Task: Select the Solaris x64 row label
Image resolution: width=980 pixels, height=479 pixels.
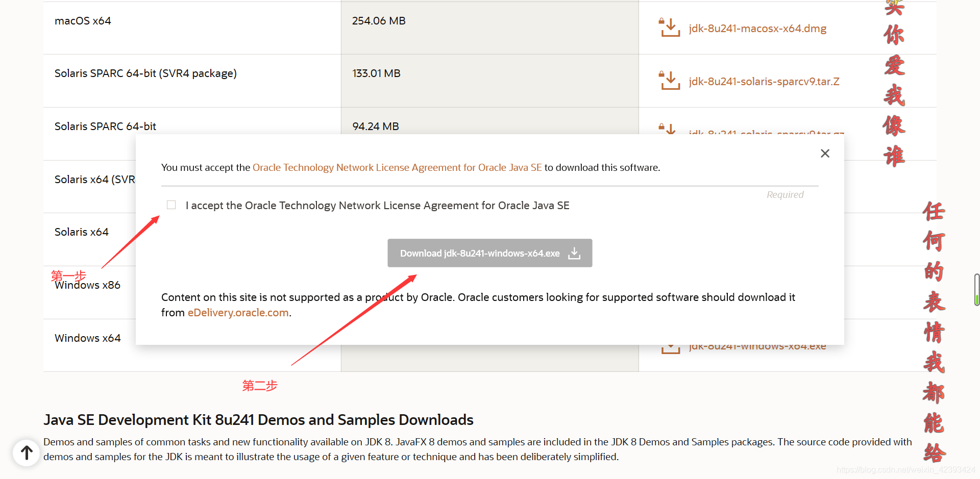Action: pyautogui.click(x=82, y=232)
